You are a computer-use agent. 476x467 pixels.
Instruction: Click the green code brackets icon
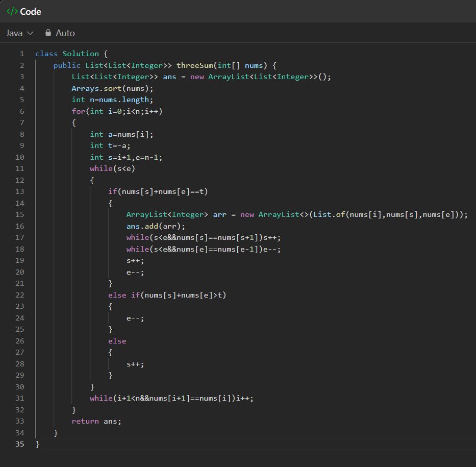coord(12,11)
